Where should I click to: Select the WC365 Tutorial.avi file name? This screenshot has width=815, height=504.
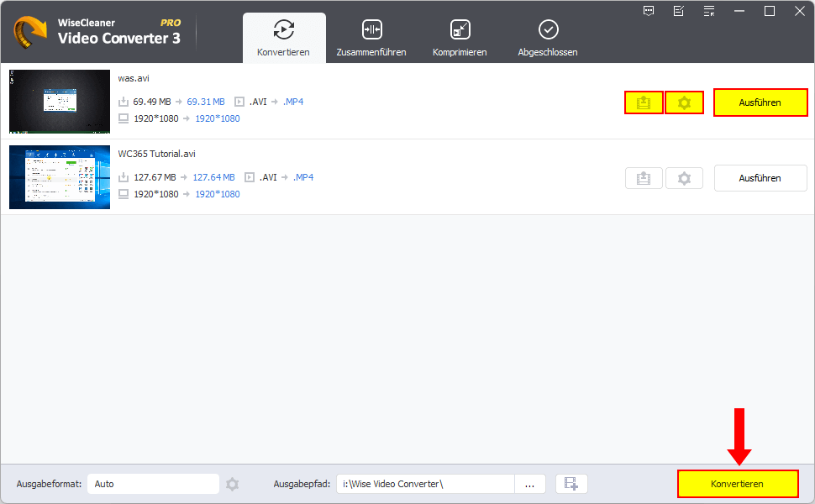tap(157, 154)
